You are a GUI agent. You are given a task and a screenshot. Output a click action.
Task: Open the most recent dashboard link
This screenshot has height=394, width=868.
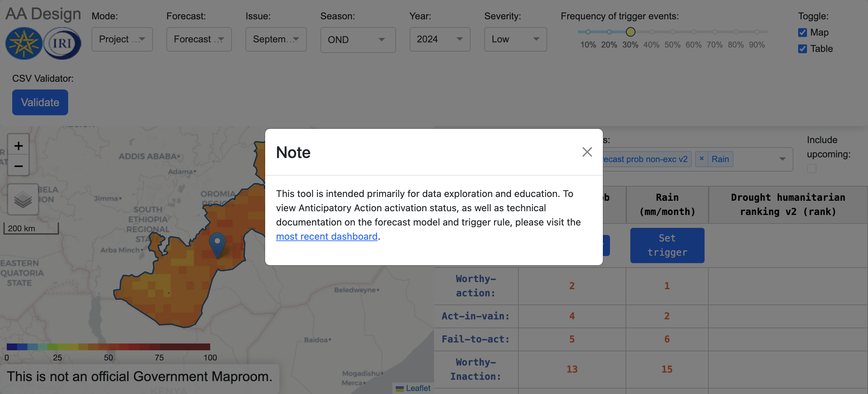click(x=327, y=236)
